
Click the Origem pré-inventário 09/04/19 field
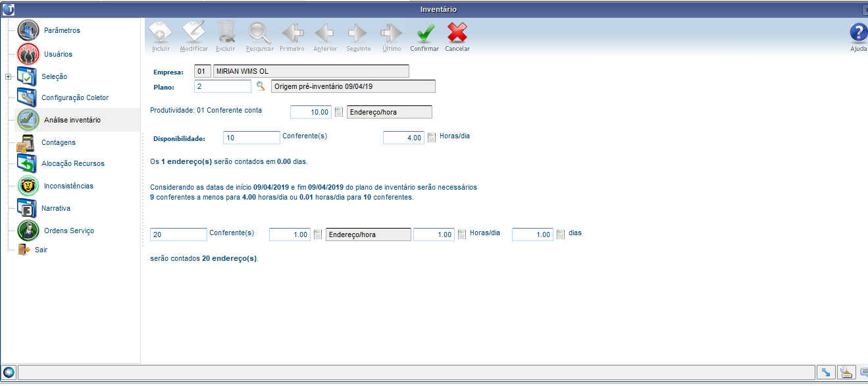pos(353,86)
